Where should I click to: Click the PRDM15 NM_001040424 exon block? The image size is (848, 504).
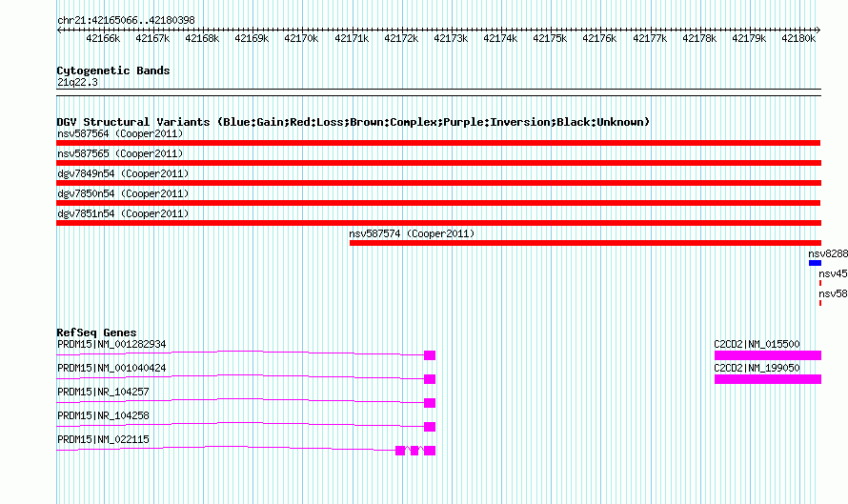(x=430, y=379)
